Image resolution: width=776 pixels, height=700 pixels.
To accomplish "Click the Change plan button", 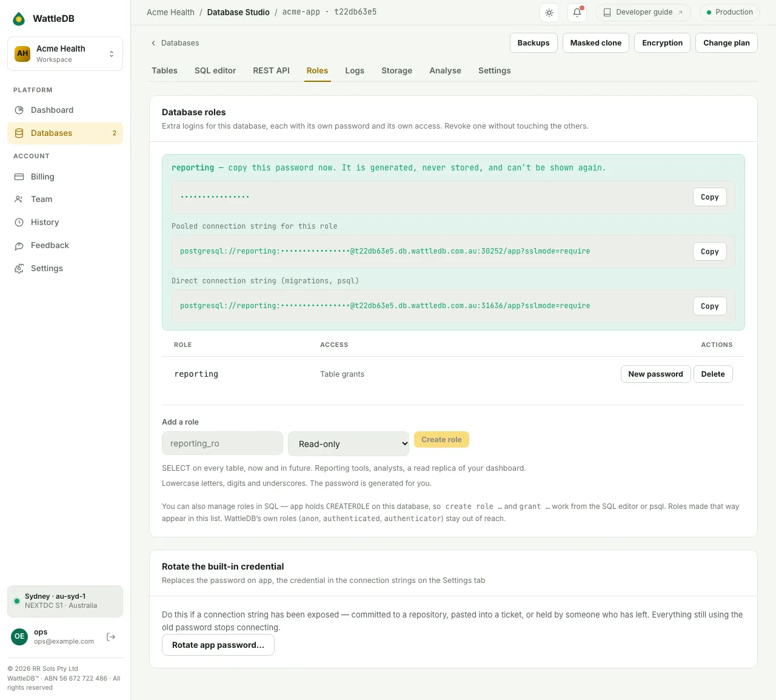I will [726, 43].
